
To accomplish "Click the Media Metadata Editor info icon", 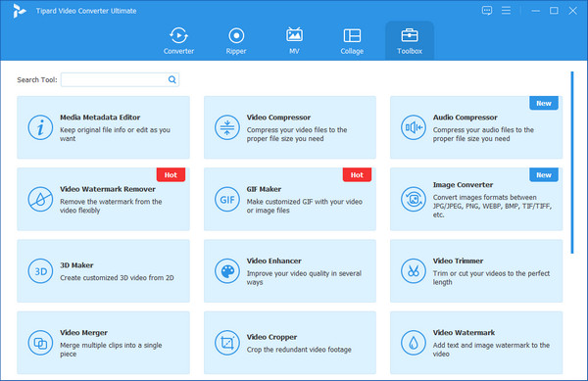I will [40, 127].
